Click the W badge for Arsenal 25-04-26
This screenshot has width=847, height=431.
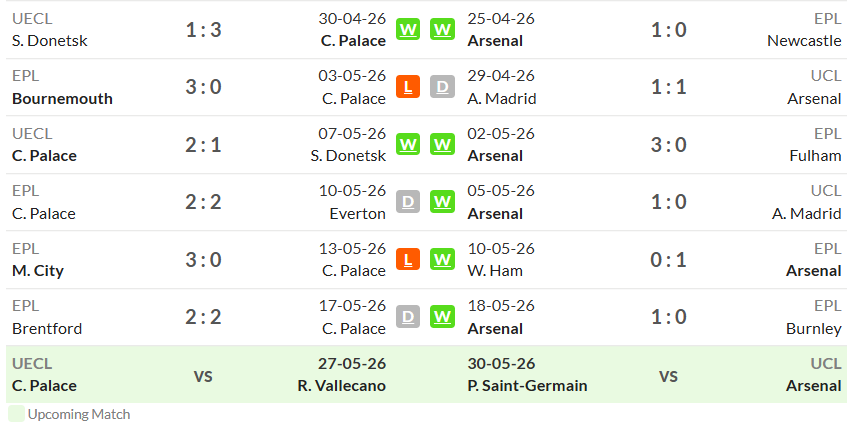click(442, 29)
